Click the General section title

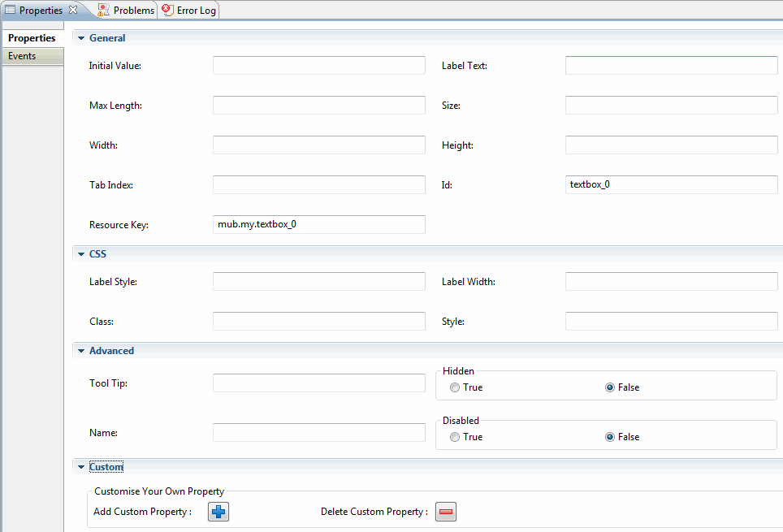(107, 38)
